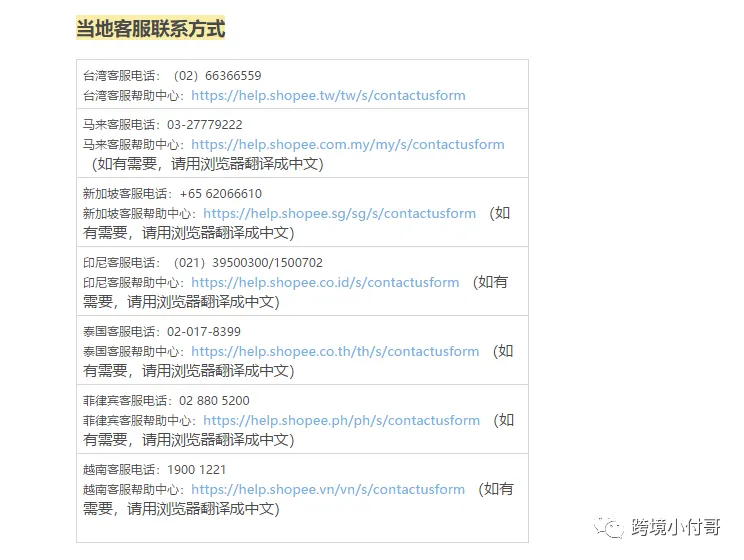Click Taiwan phone number (02) 66366559
Viewport: 744px width, 560px height.
(217, 76)
